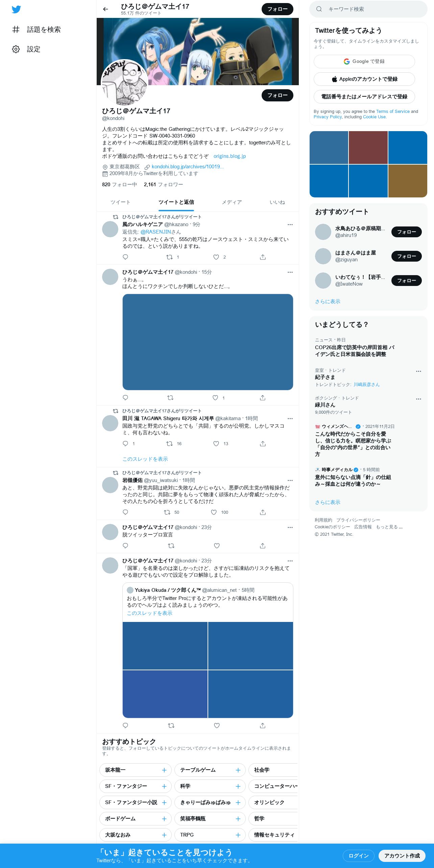Screen dimensions: 434x868
Task: Add the 科学 topic
Action: click(238, 786)
